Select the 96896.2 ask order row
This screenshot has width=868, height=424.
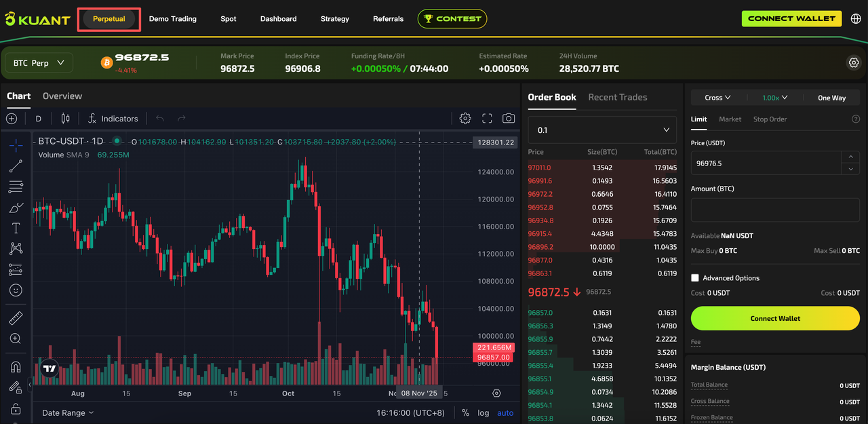602,247
